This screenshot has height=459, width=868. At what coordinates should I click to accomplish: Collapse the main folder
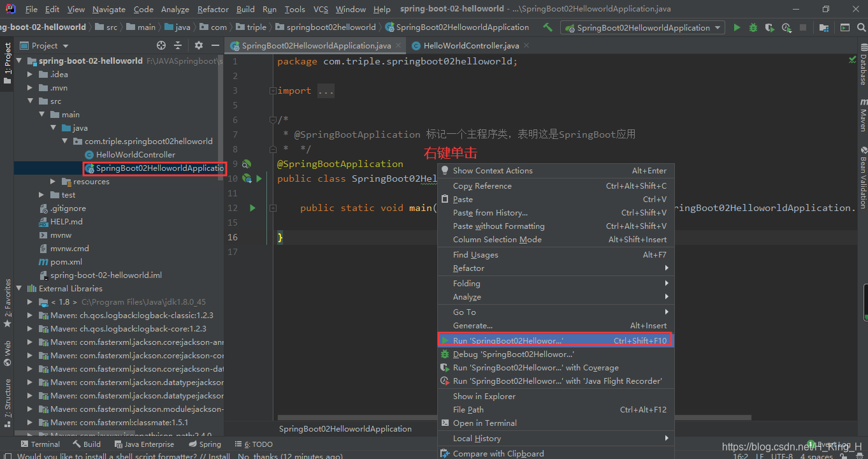(41, 114)
